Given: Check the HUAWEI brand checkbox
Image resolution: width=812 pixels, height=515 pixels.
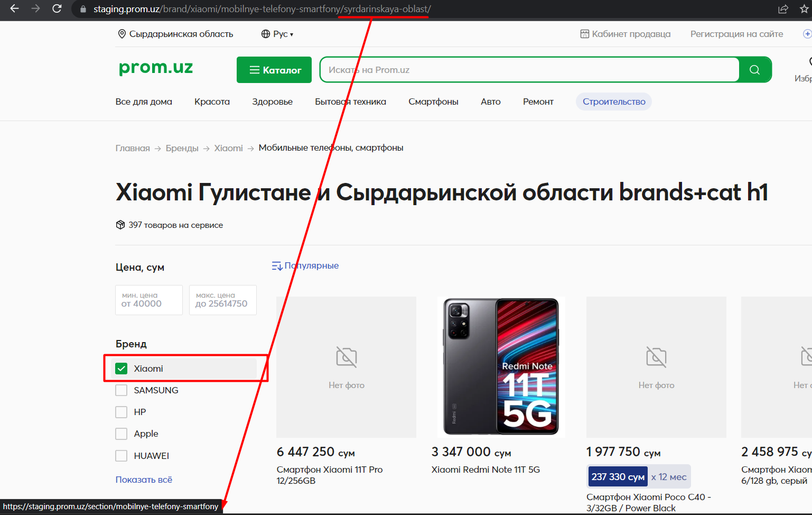Looking at the screenshot, I should click(122, 456).
